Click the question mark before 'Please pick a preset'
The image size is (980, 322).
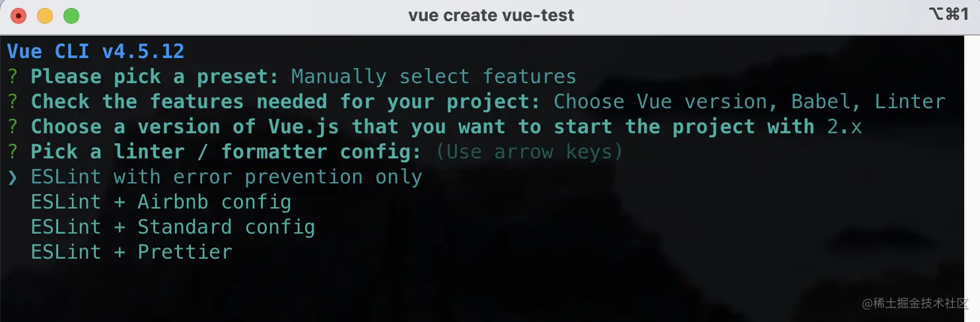coord(13,77)
